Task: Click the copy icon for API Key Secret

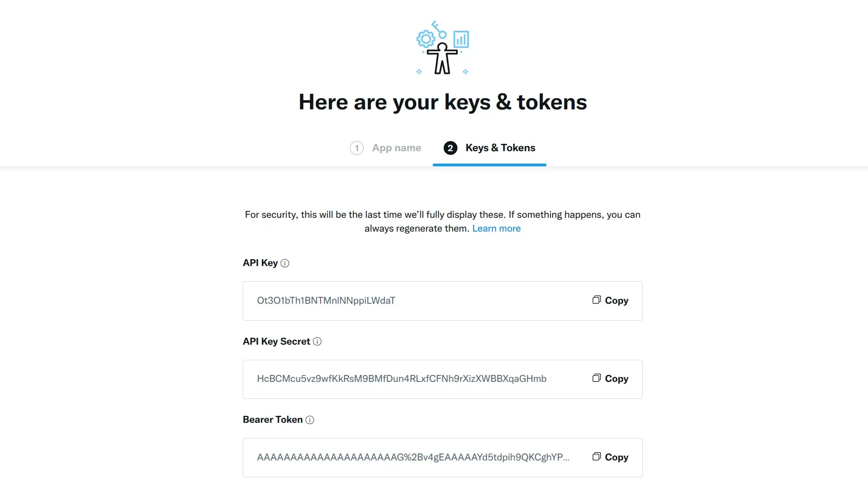Action: coord(596,378)
